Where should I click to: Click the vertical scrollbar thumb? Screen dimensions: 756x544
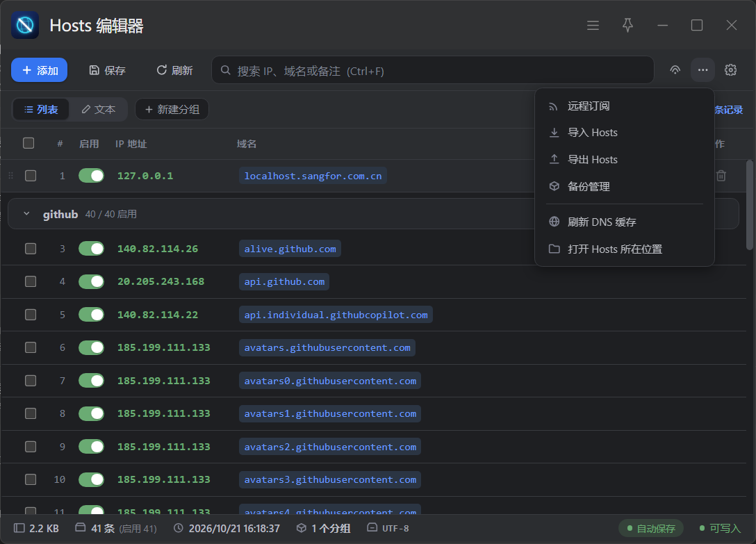(750, 205)
